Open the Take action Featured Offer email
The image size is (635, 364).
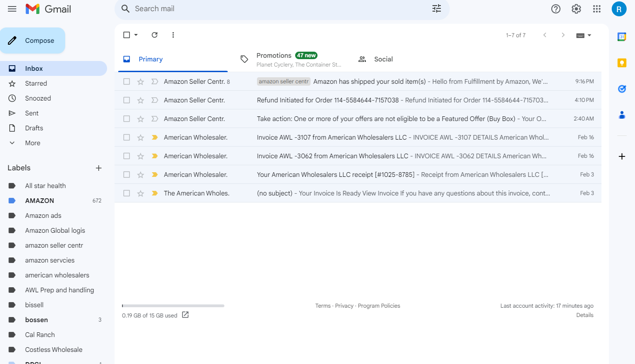(x=358, y=119)
